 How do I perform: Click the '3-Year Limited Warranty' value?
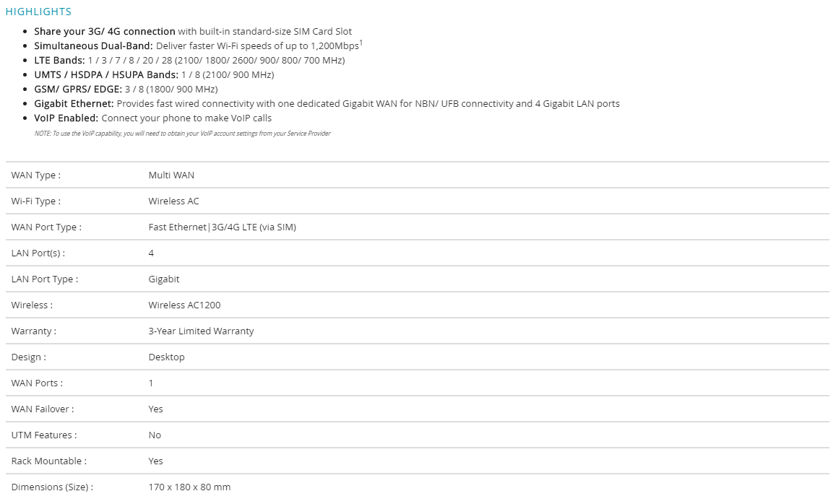point(201,331)
